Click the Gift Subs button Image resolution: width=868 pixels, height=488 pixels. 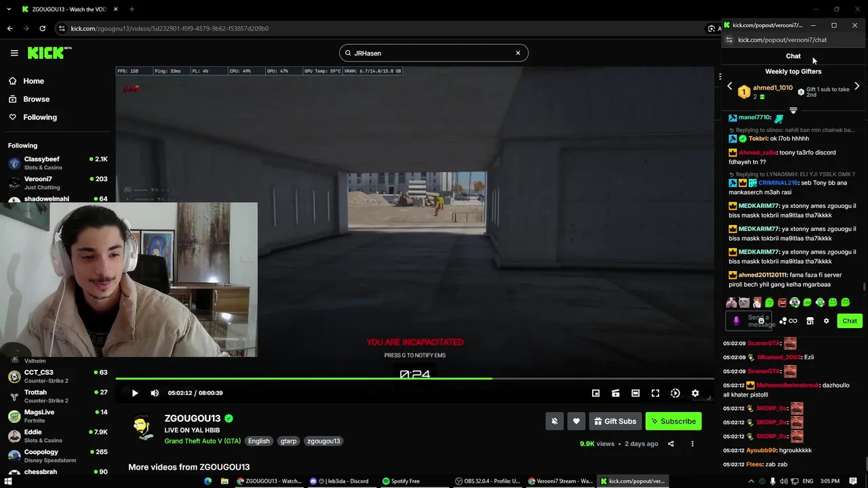coord(616,421)
